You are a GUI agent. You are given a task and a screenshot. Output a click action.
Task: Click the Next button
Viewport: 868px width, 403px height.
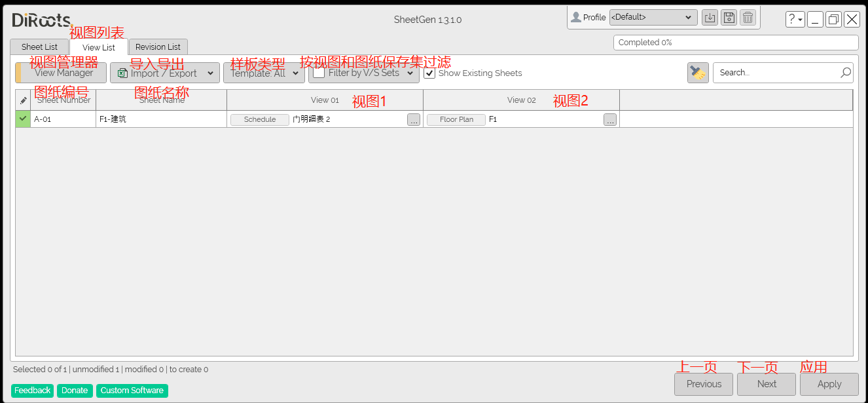767,384
